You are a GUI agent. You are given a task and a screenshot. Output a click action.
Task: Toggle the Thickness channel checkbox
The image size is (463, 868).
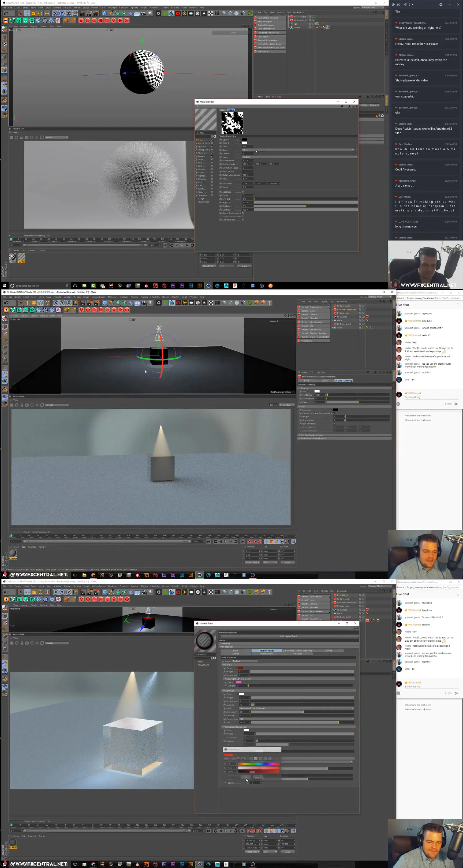212,153
